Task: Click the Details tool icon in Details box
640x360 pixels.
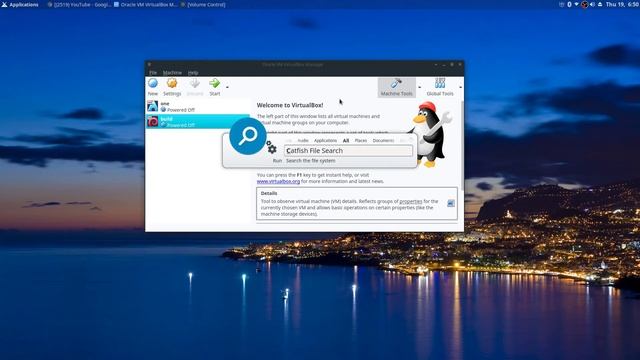Action: pyautogui.click(x=451, y=203)
